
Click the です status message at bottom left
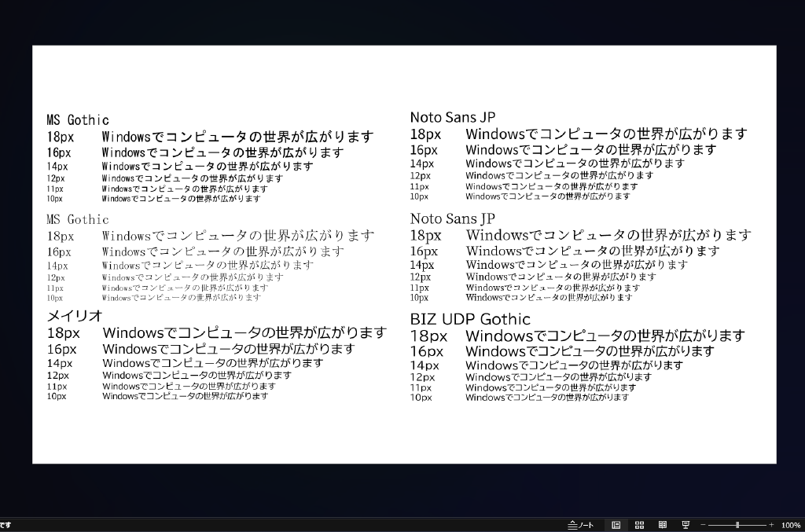(6, 525)
